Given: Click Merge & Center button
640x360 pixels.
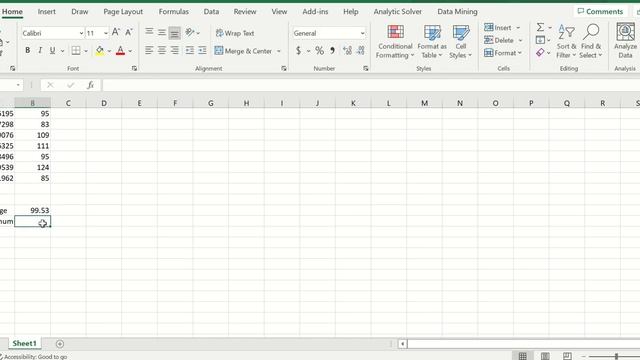Looking at the screenshot, I should click(243, 51).
